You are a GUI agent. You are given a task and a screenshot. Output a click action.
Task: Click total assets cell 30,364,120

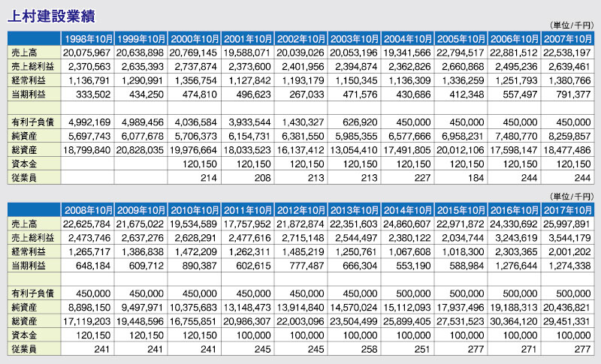[514, 321]
